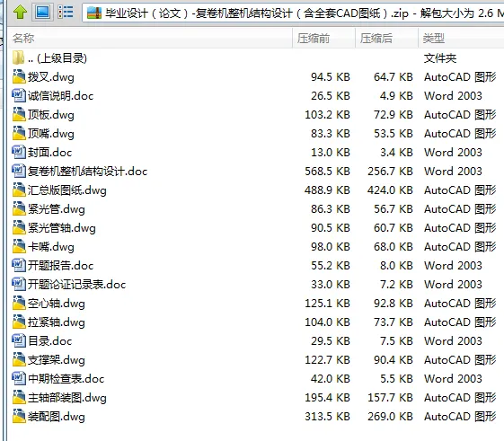Select the .. (上级目录) row
The width and height of the screenshot is (504, 441).
[x=256, y=58]
